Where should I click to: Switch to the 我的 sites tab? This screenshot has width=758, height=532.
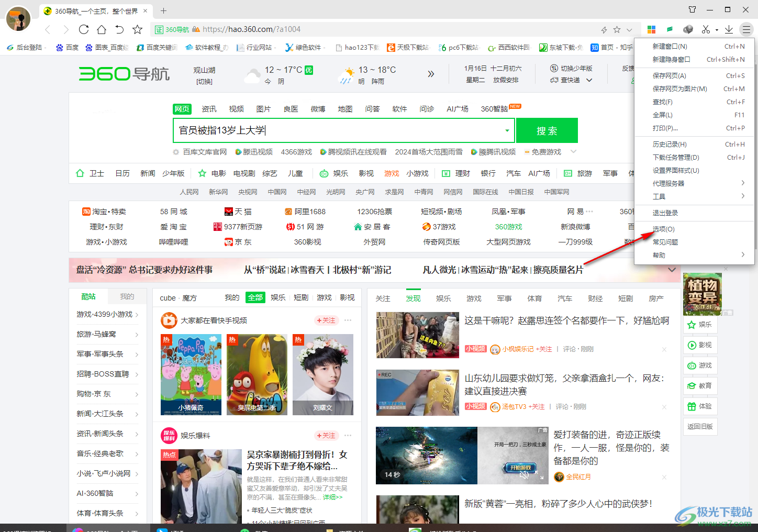127,296
